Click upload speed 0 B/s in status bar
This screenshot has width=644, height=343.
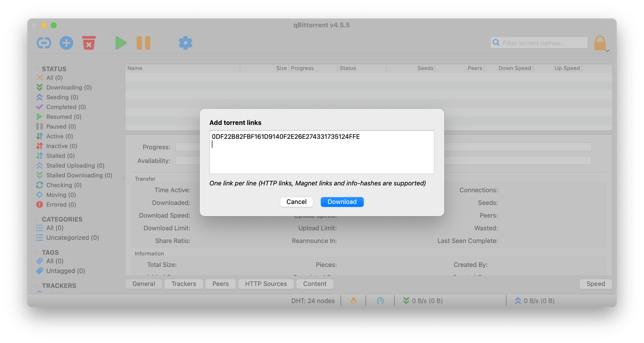(534, 301)
